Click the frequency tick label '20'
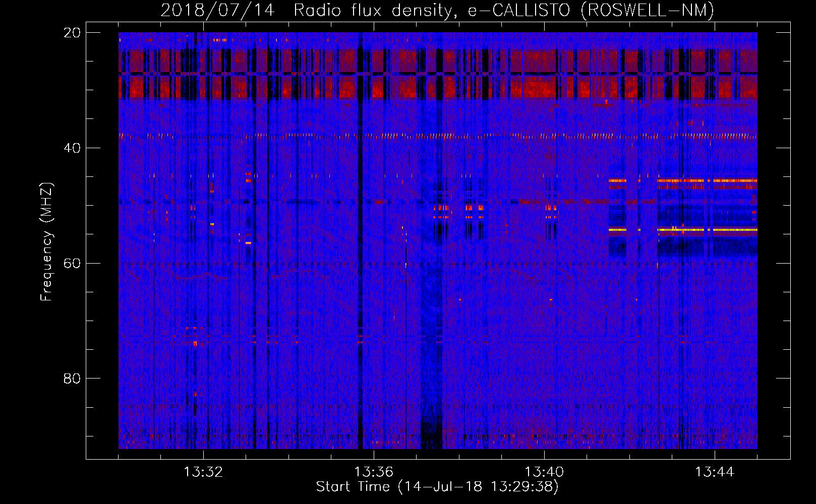 click(72, 33)
